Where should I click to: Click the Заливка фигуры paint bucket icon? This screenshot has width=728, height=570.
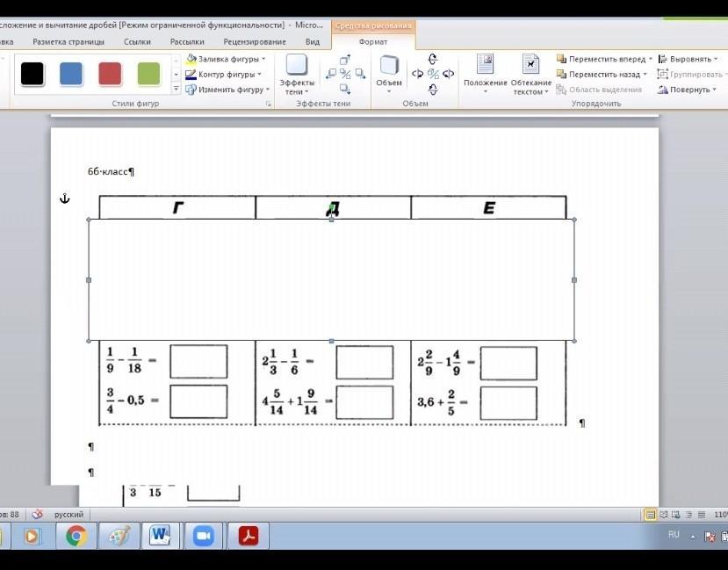(x=191, y=59)
